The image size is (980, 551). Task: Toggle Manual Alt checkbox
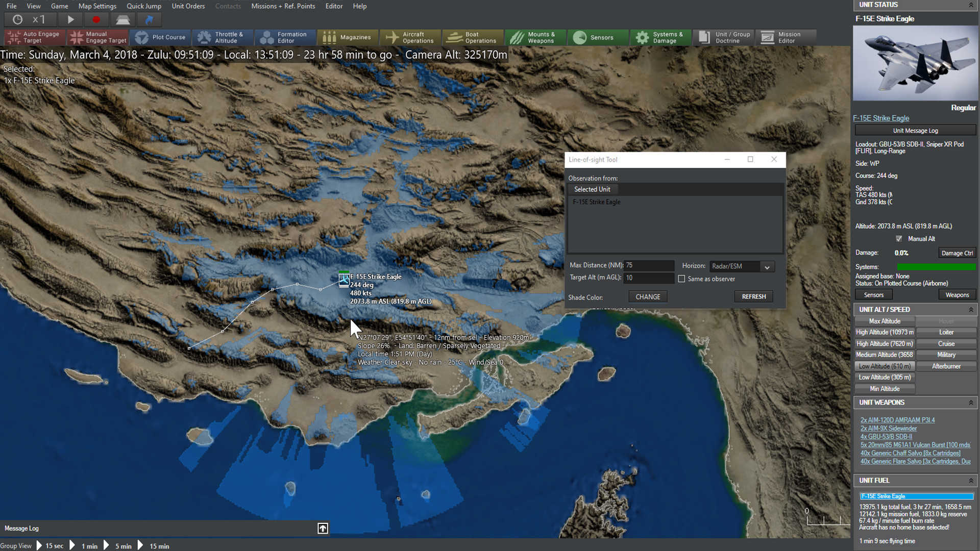point(898,239)
